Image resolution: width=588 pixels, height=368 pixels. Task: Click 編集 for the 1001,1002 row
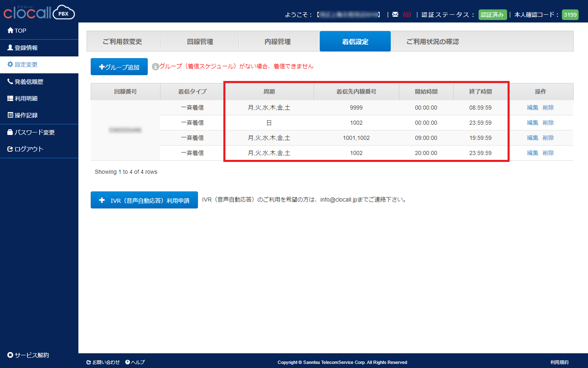point(532,138)
